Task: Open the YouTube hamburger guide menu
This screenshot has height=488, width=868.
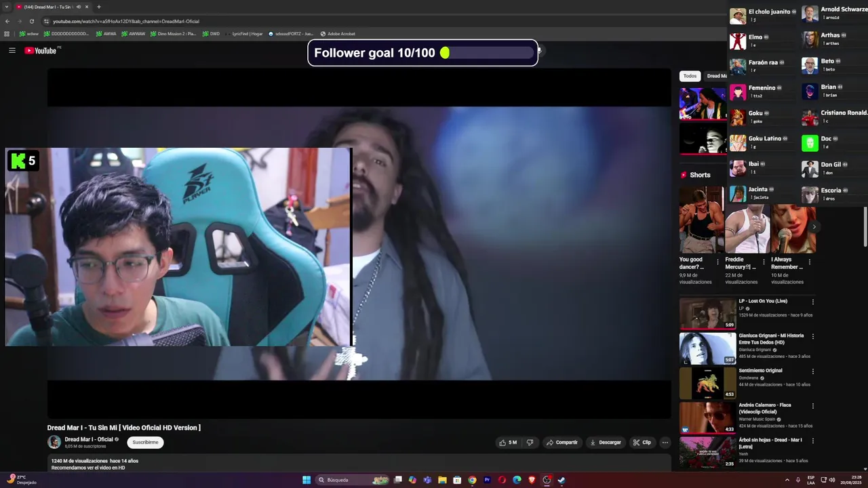Action: pos(12,50)
